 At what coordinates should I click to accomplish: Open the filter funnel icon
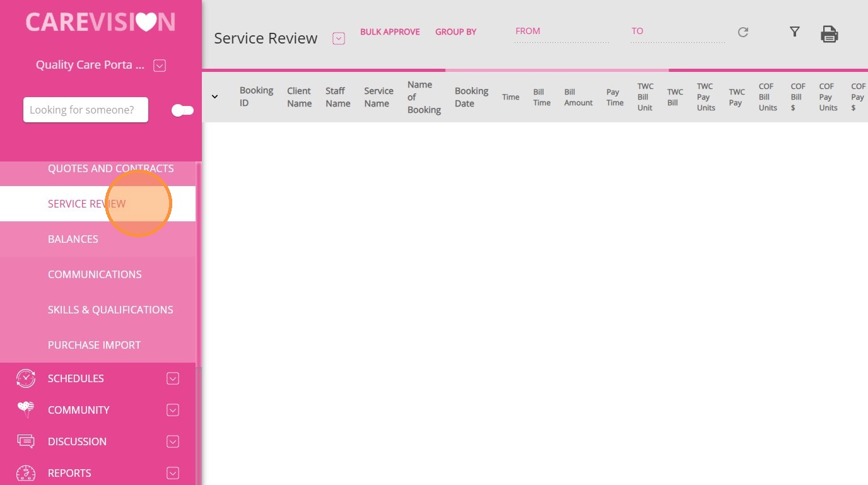pyautogui.click(x=795, y=32)
